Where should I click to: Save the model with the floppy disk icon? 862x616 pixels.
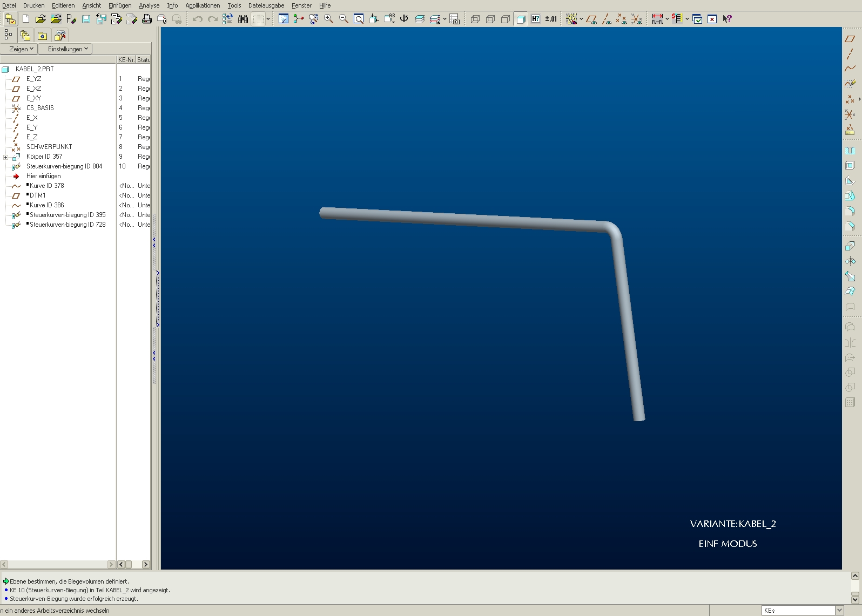point(86,19)
